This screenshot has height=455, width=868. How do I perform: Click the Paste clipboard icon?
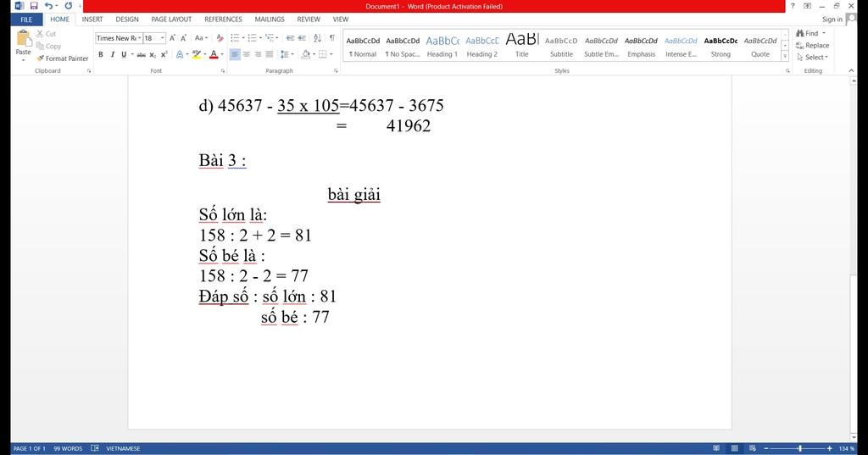[23, 39]
